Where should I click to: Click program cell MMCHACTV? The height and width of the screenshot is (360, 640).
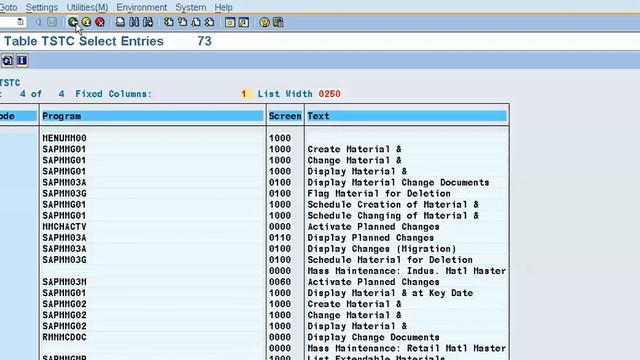[x=64, y=227]
